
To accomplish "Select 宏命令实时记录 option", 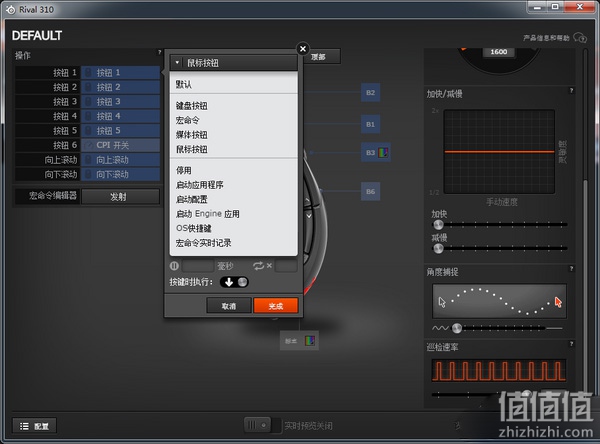I will 204,243.
